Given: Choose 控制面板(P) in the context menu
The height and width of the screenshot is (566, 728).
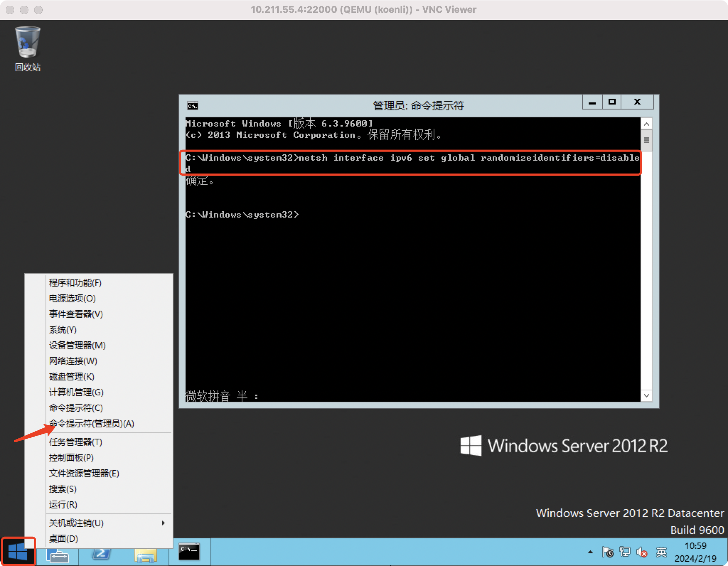Looking at the screenshot, I should [71, 458].
